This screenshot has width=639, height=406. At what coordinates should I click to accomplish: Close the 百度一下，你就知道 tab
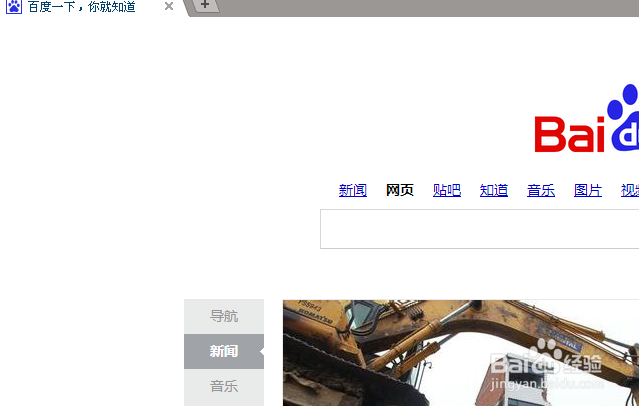click(169, 6)
